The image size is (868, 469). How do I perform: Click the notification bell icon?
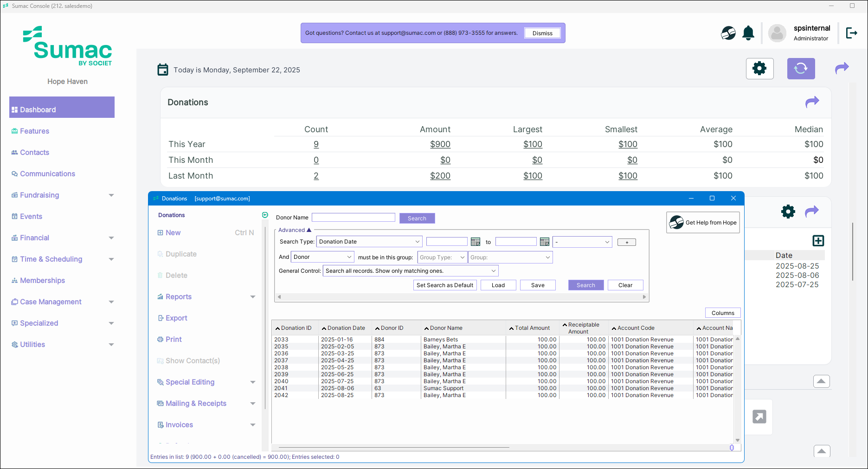pos(748,33)
